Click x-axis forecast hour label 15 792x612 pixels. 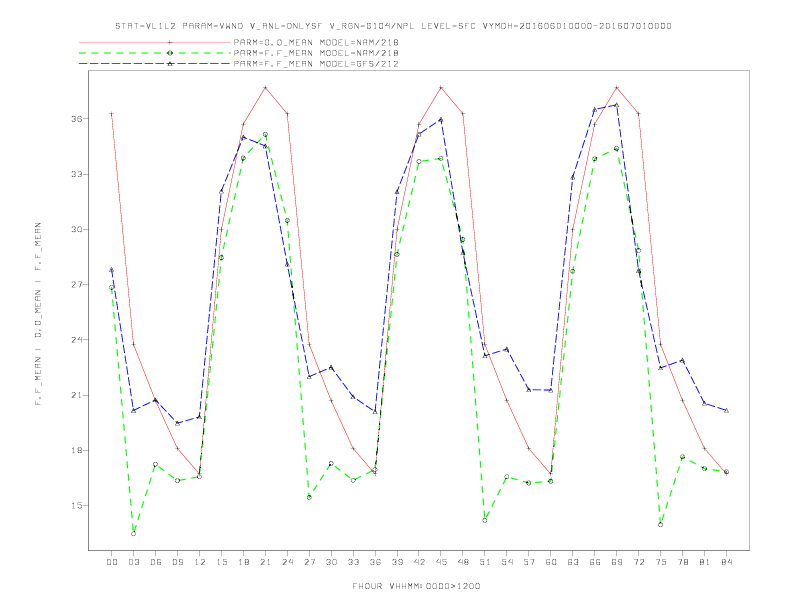221,562
